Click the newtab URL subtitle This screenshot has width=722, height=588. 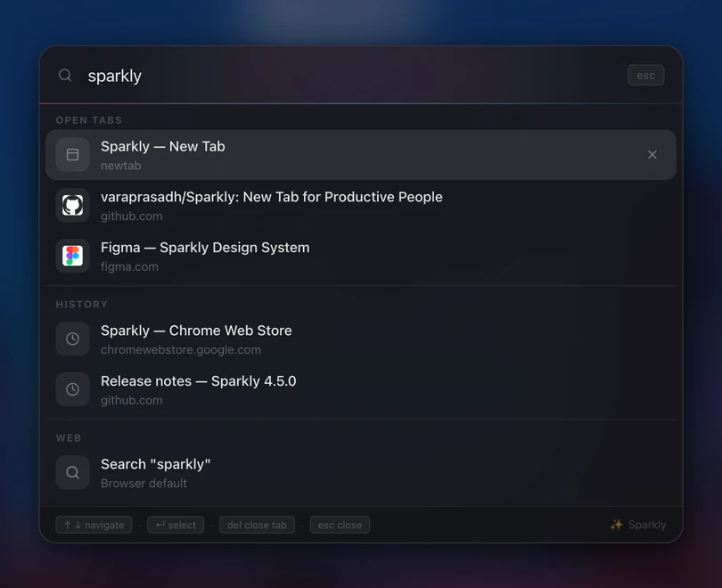pos(121,166)
